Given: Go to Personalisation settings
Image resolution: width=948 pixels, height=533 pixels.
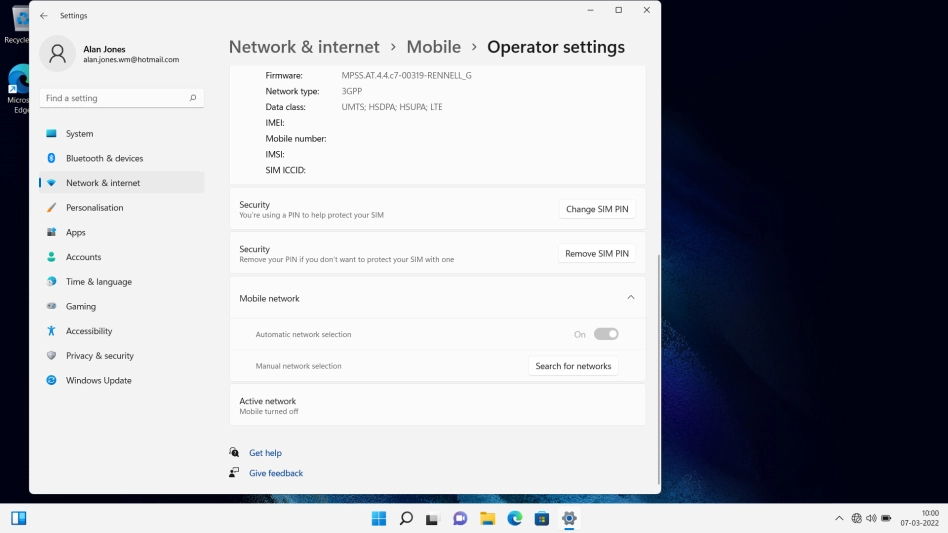Looking at the screenshot, I should 94,208.
